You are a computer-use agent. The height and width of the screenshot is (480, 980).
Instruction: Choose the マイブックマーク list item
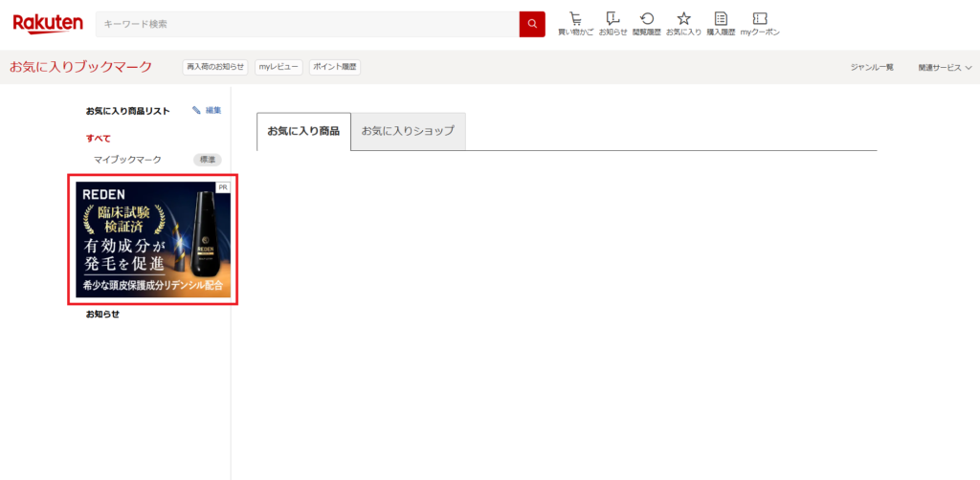127,160
